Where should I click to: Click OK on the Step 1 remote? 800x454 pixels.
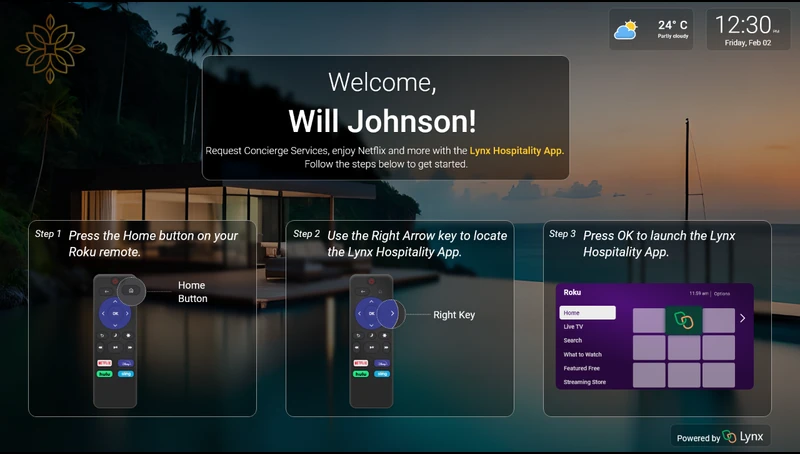point(115,314)
